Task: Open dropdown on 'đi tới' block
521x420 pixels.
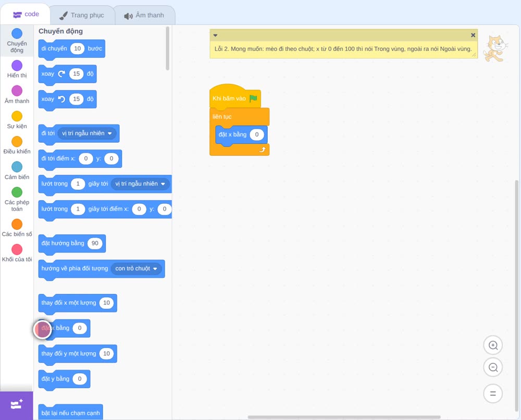Action: coord(86,133)
